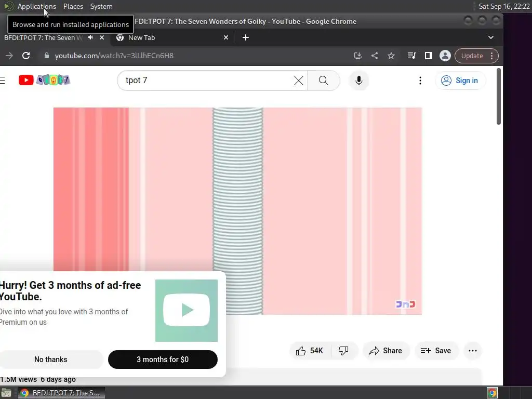Image resolution: width=532 pixels, height=399 pixels.
Task: Show desktop via bottom-left panel icon
Action: coord(6,393)
